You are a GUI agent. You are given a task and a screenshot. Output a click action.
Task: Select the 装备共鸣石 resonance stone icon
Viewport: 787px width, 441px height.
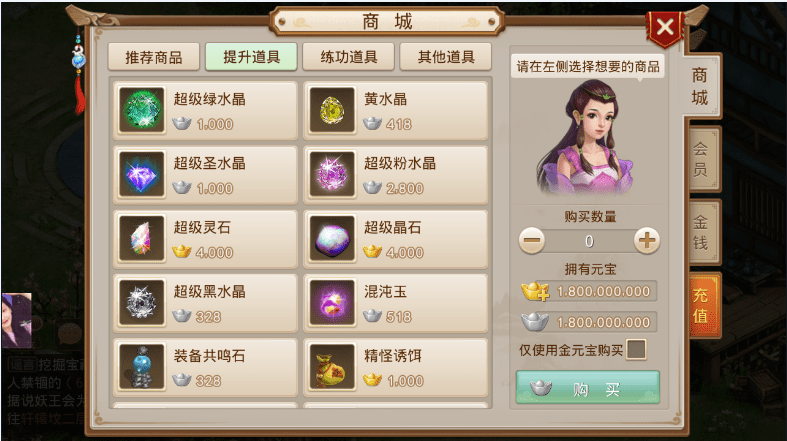coord(142,367)
